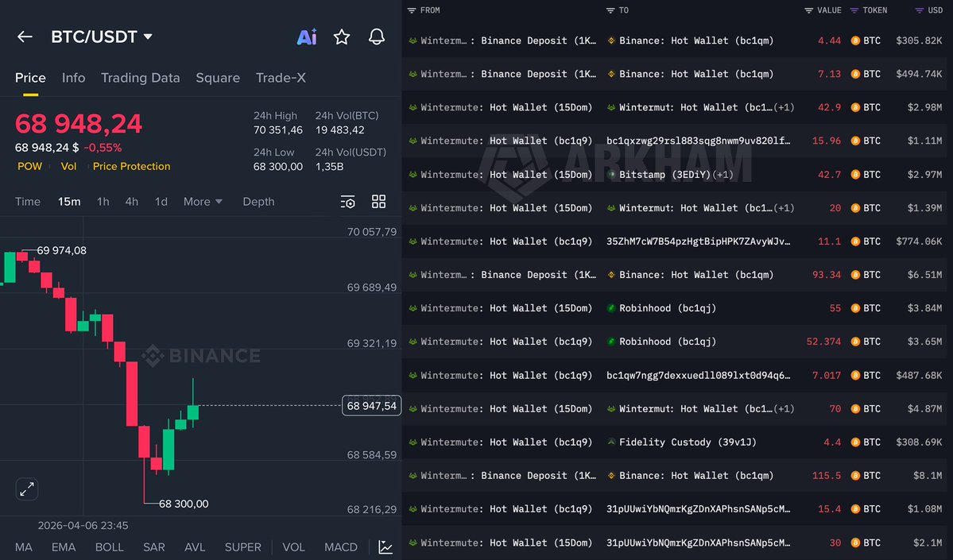Go back with the left arrow icon
This screenshot has width=953, height=560.
25,37
